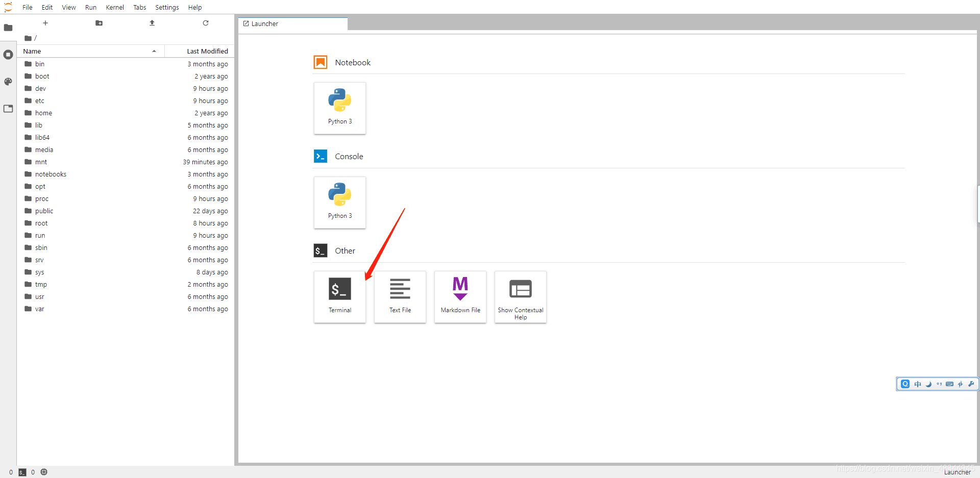Select the srv folder
The image size is (980, 478).
click(126, 260)
